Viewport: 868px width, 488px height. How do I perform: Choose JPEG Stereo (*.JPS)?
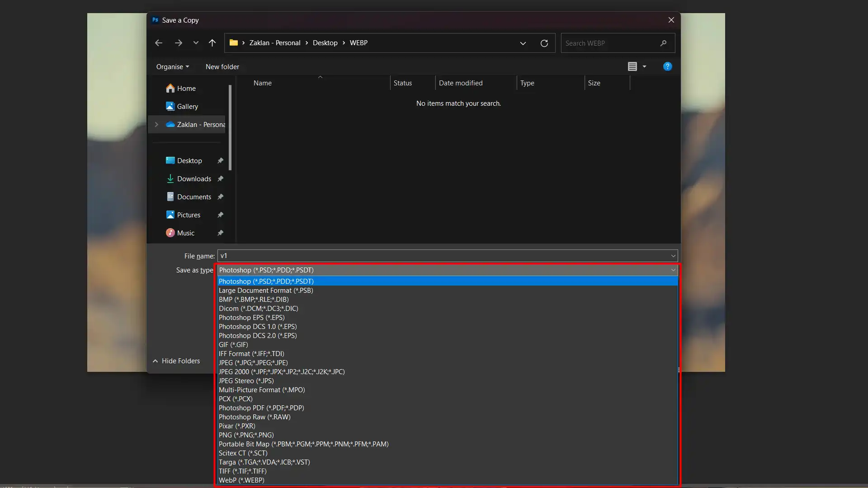click(x=448, y=381)
